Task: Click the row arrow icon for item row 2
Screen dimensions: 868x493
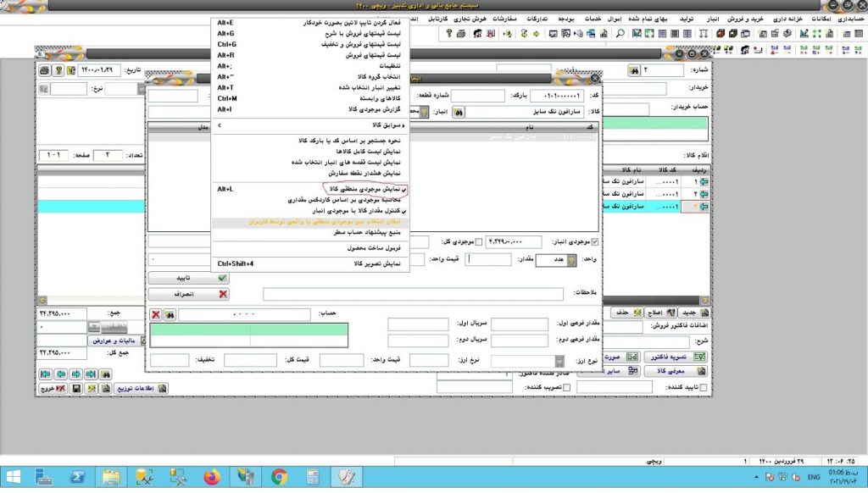Action: point(704,194)
